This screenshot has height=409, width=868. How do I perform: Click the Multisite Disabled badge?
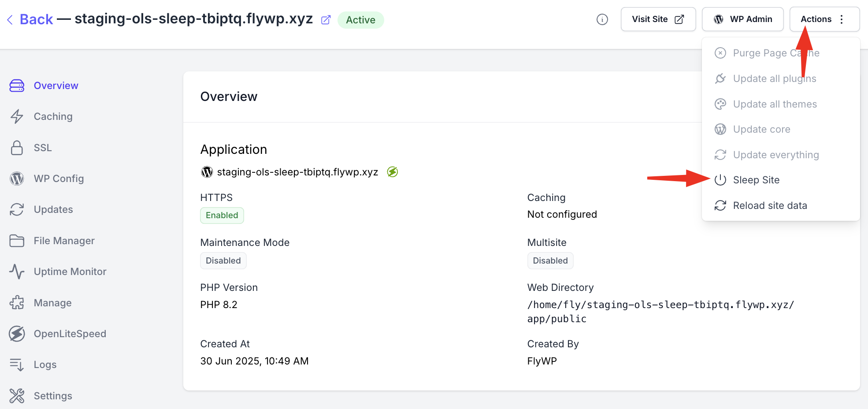(550, 260)
